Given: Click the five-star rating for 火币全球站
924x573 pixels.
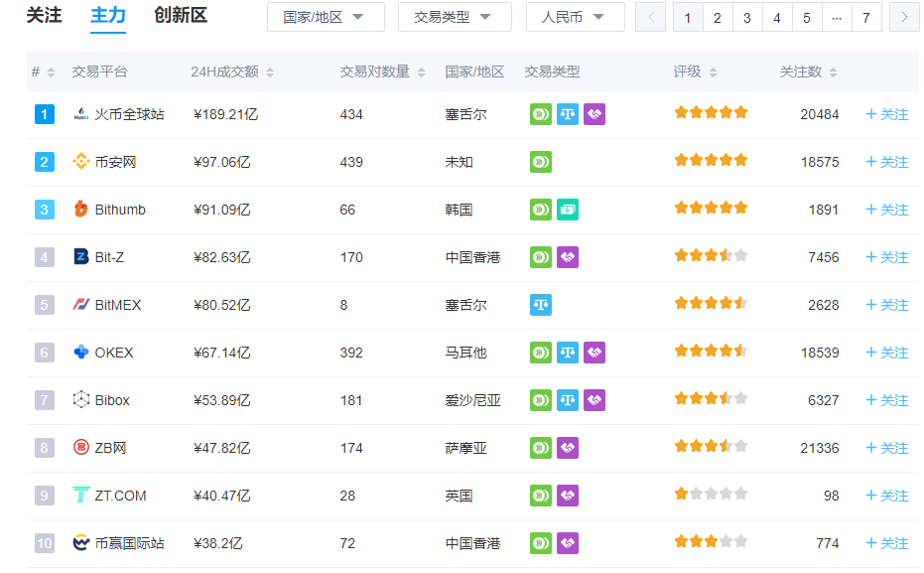Looking at the screenshot, I should [x=712, y=112].
